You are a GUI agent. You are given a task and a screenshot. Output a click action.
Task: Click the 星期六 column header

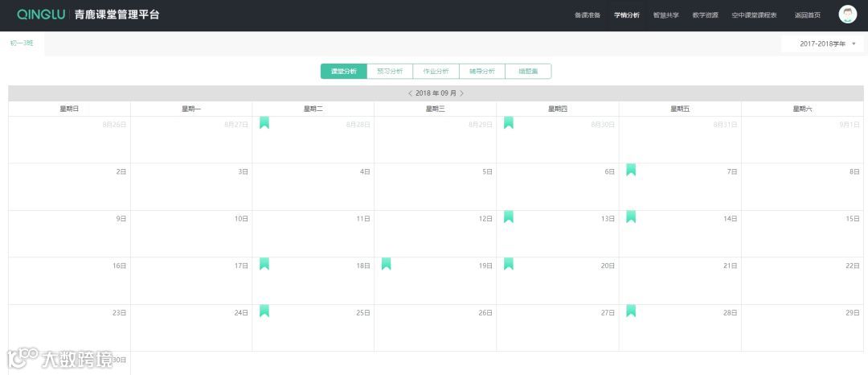(x=802, y=109)
